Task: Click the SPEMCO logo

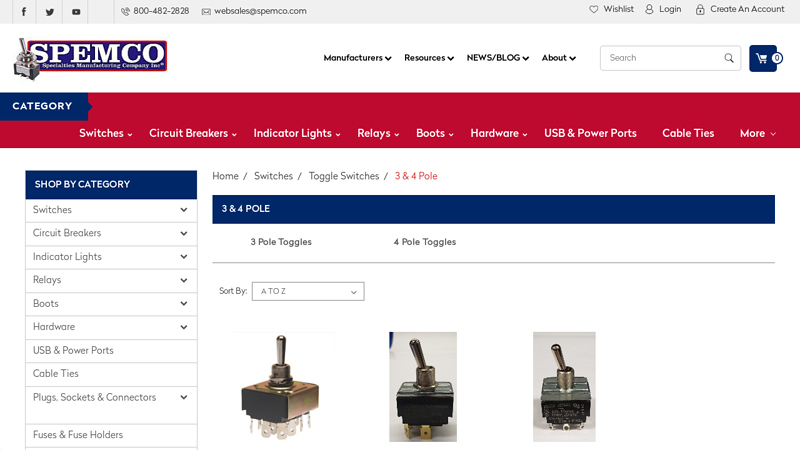Action: [90, 58]
